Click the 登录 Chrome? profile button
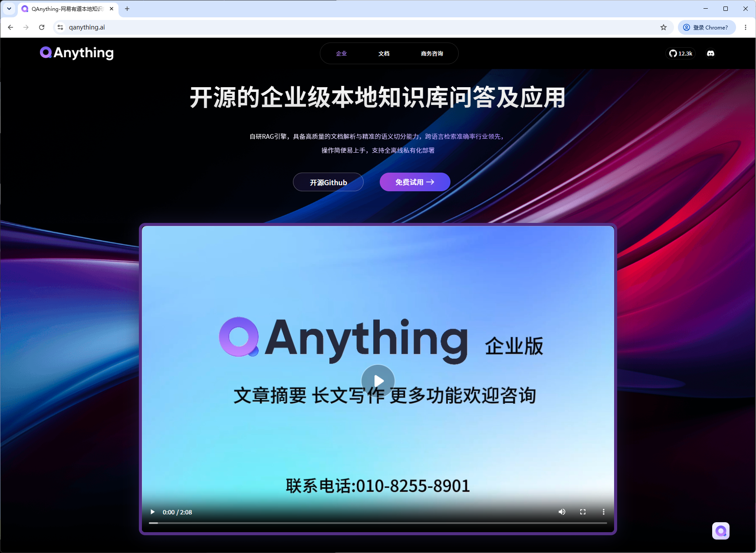Viewport: 756px width, 553px height. tap(707, 27)
